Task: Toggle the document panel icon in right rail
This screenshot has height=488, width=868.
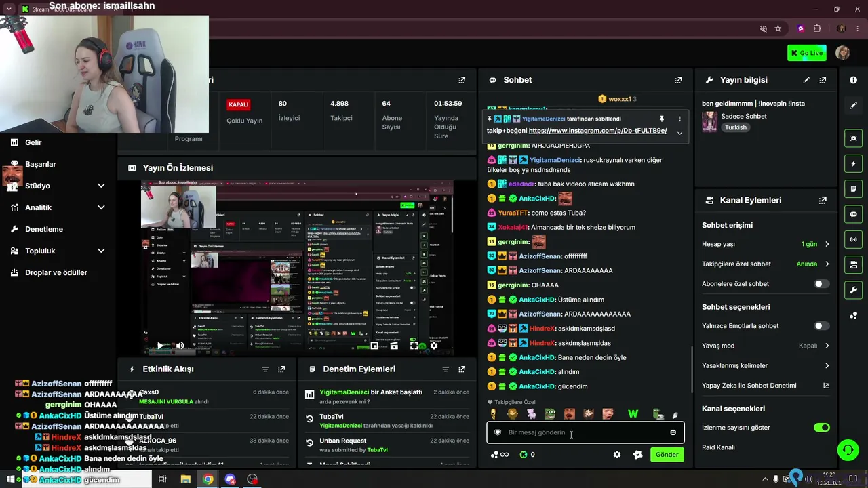Action: [853, 189]
